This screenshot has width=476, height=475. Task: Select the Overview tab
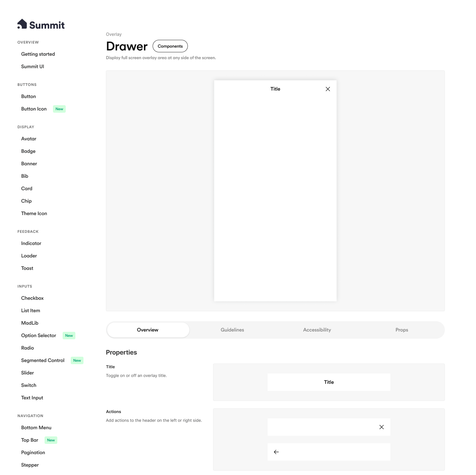(x=148, y=330)
